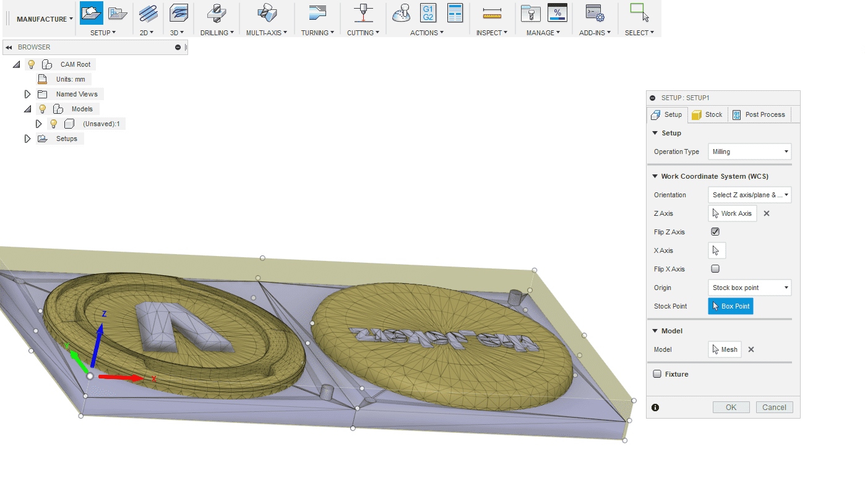Confirm setup with the OK button
The width and height of the screenshot is (865, 504).
(x=731, y=407)
